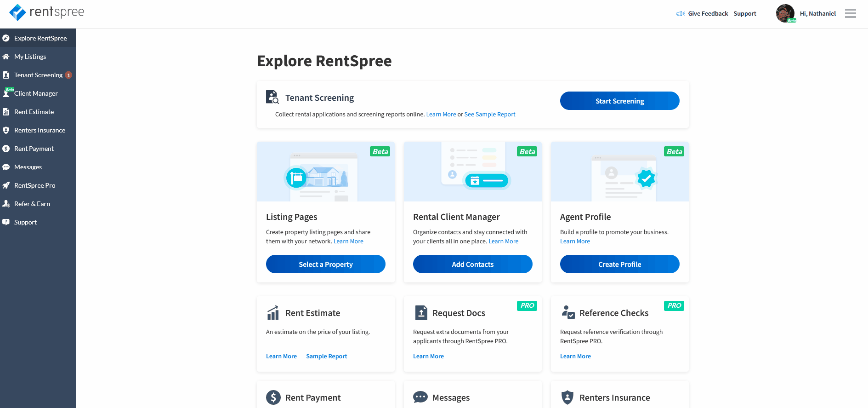Click the PRO badge on Reference Checks
868x408 pixels.
[674, 305]
